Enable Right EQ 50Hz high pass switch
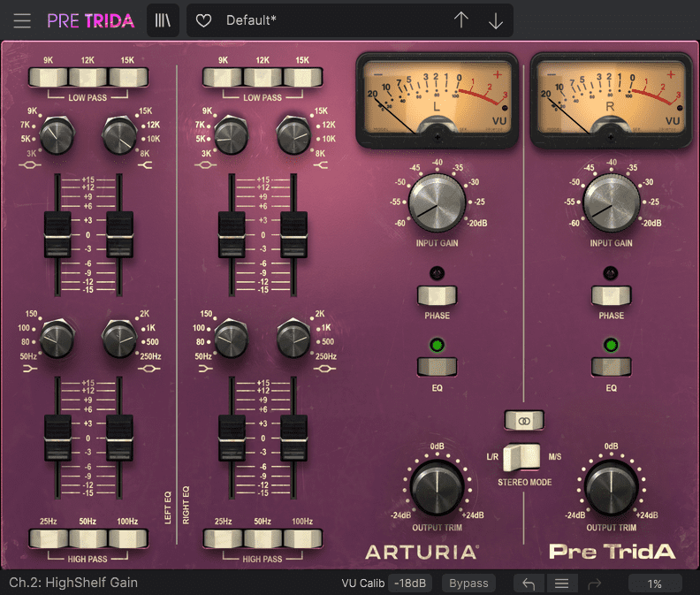The height and width of the screenshot is (595, 700). (x=263, y=538)
